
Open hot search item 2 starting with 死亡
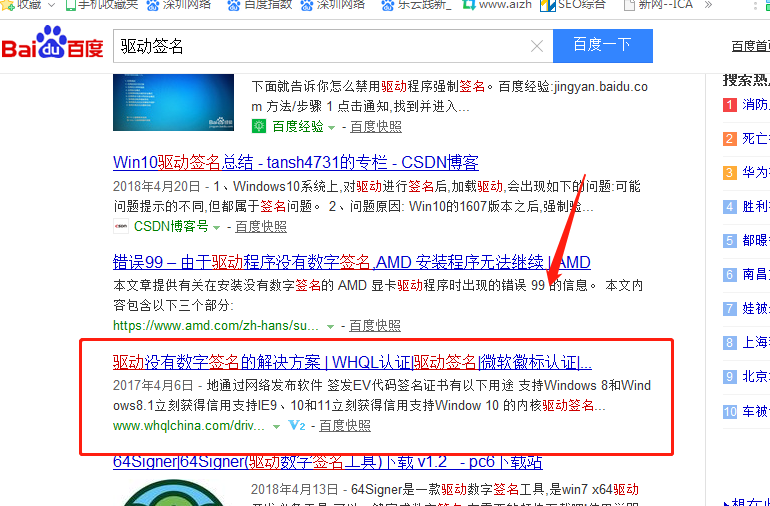[755, 139]
